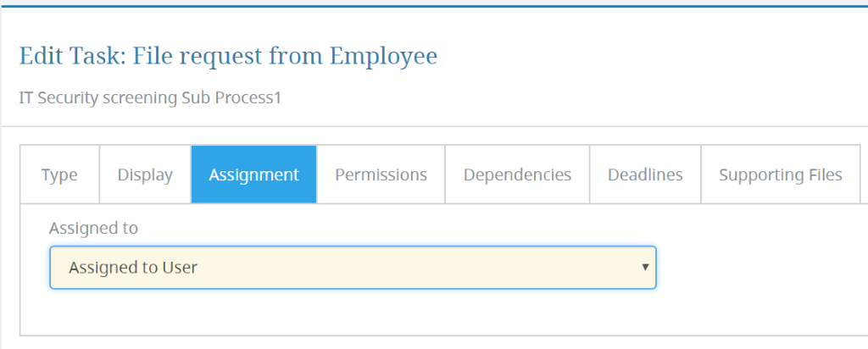Click the 'Assigned to User' selected value text
The height and width of the screenshot is (349, 868).
click(133, 268)
